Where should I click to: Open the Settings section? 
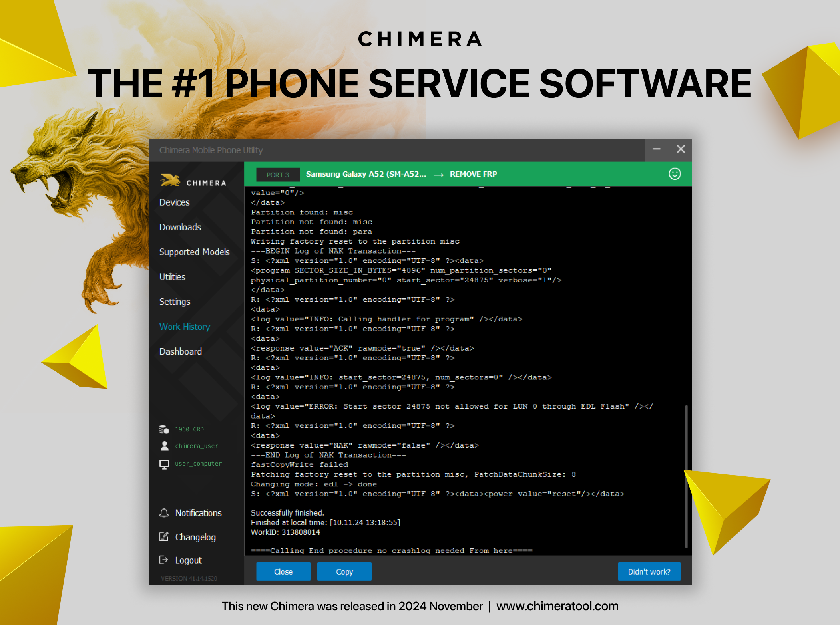[x=175, y=302]
